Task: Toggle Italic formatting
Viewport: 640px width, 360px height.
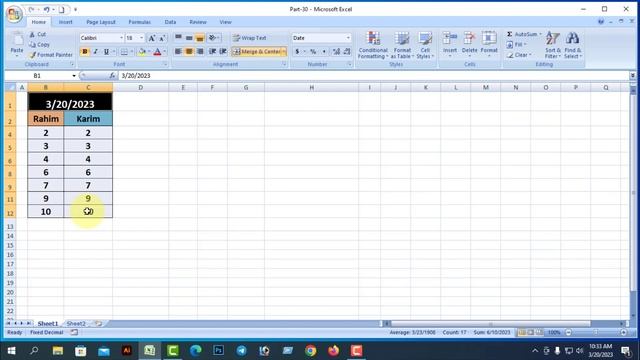Action: 96,52
